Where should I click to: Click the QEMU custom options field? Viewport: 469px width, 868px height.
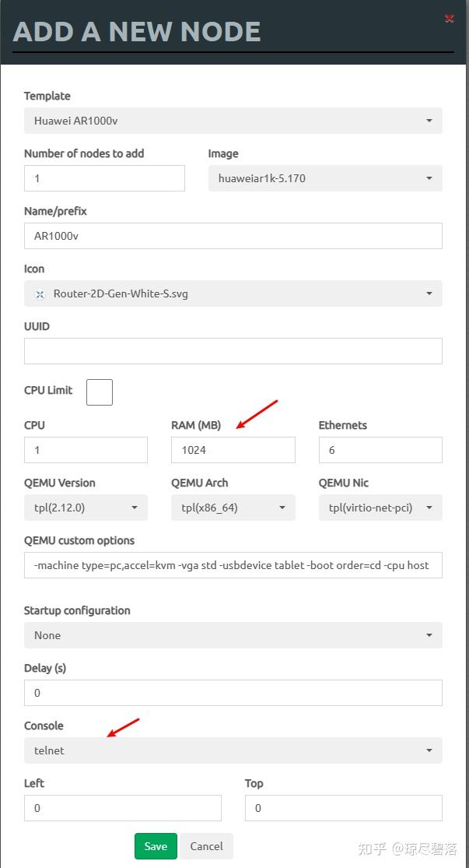point(233,565)
